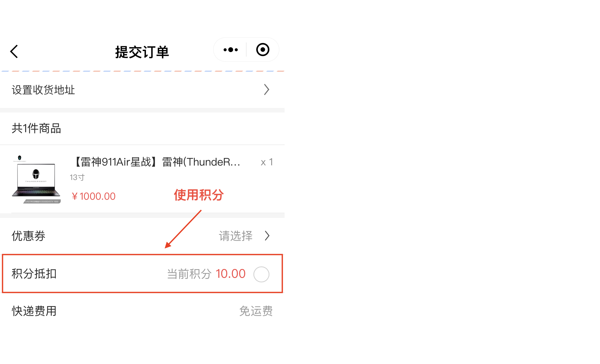This screenshot has height=364, width=600.
Task: Tap the mini program close circle icon
Action: coord(263,50)
